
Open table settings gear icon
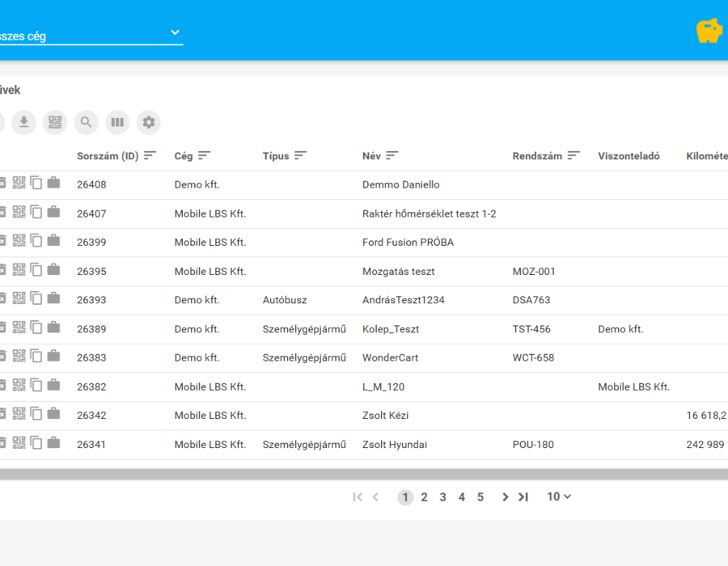pyautogui.click(x=149, y=122)
